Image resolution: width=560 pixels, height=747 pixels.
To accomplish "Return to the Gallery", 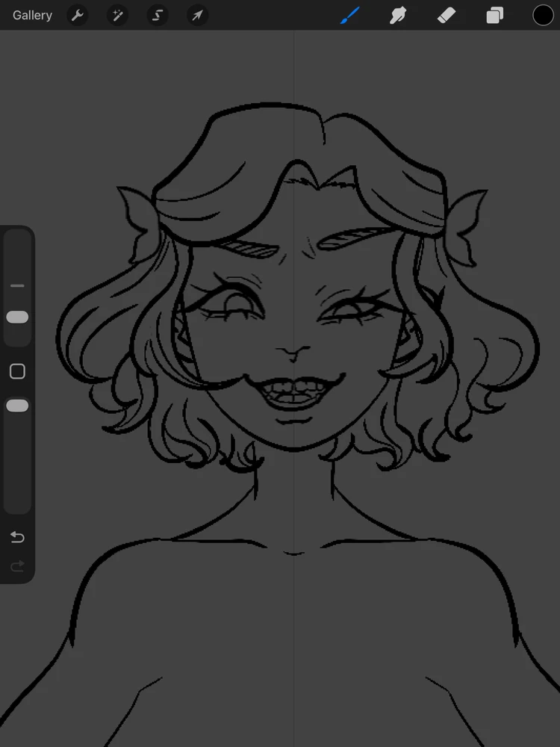I will pyautogui.click(x=32, y=15).
